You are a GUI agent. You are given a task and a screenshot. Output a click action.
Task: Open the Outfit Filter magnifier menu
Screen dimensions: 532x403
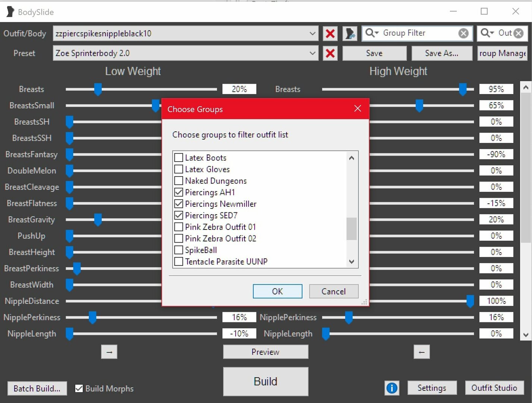click(487, 33)
